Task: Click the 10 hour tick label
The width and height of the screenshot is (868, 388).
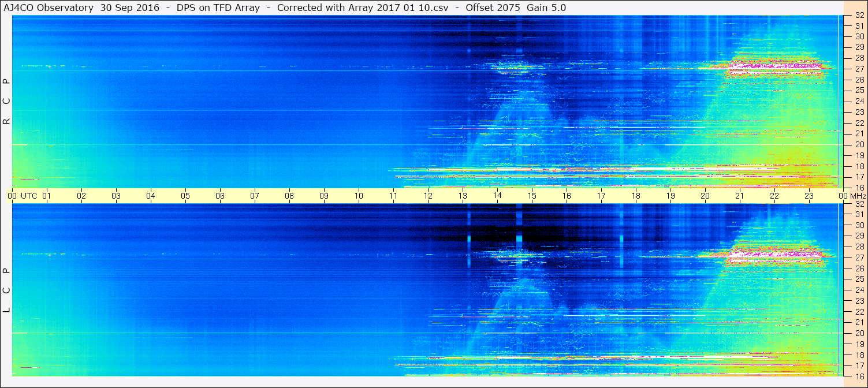Action: pyautogui.click(x=359, y=196)
